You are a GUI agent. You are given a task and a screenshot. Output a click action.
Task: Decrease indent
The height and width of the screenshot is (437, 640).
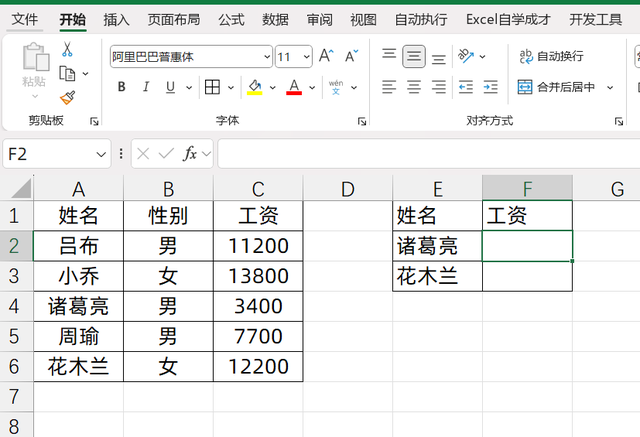466,87
